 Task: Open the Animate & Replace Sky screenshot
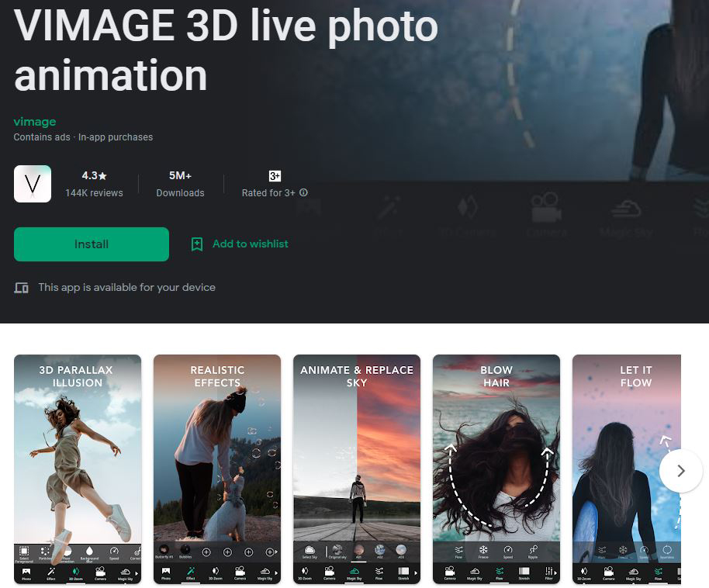pos(357,469)
